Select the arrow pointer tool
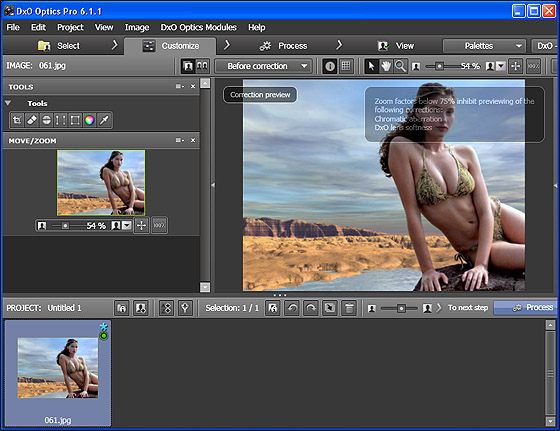The height and width of the screenshot is (431, 560). click(371, 66)
